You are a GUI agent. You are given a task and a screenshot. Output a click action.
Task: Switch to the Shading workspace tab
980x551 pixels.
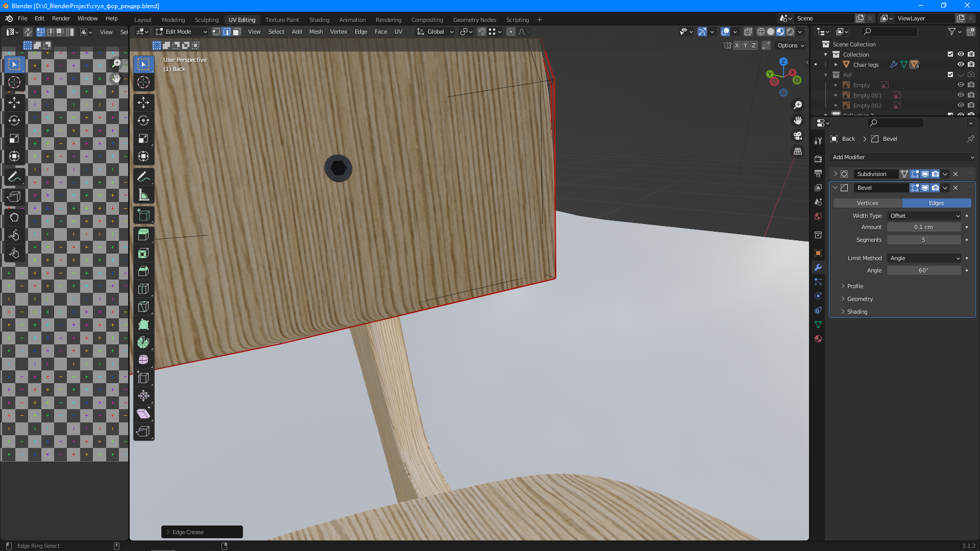[319, 20]
